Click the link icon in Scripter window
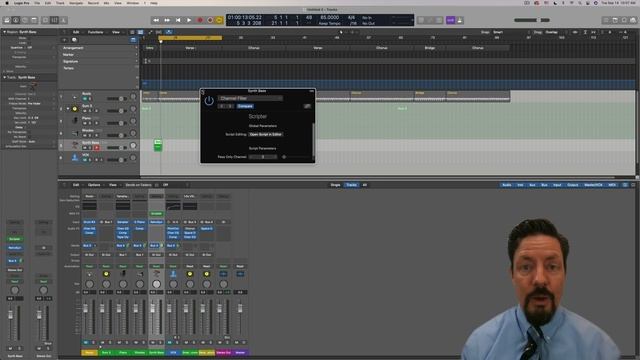 (307, 106)
